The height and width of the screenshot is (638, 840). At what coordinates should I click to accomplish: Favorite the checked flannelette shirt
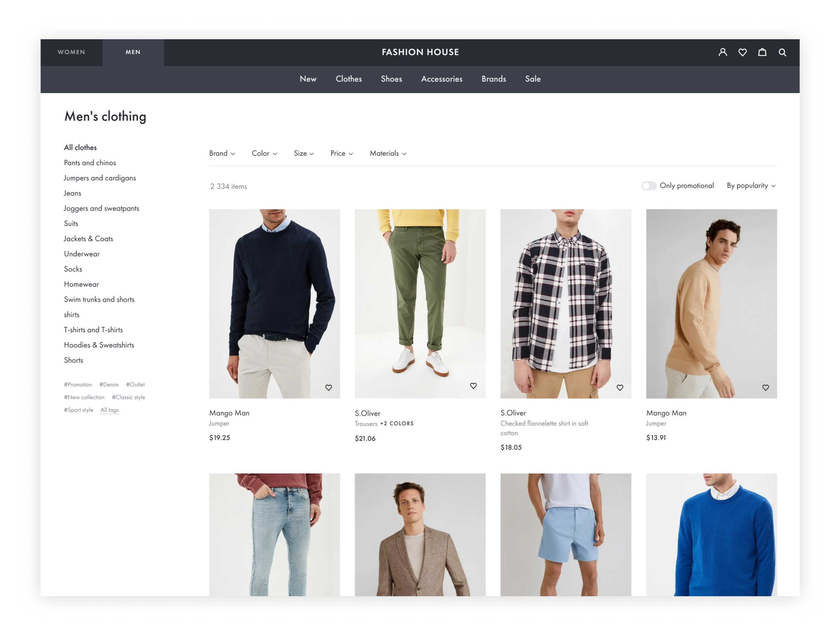pyautogui.click(x=620, y=388)
